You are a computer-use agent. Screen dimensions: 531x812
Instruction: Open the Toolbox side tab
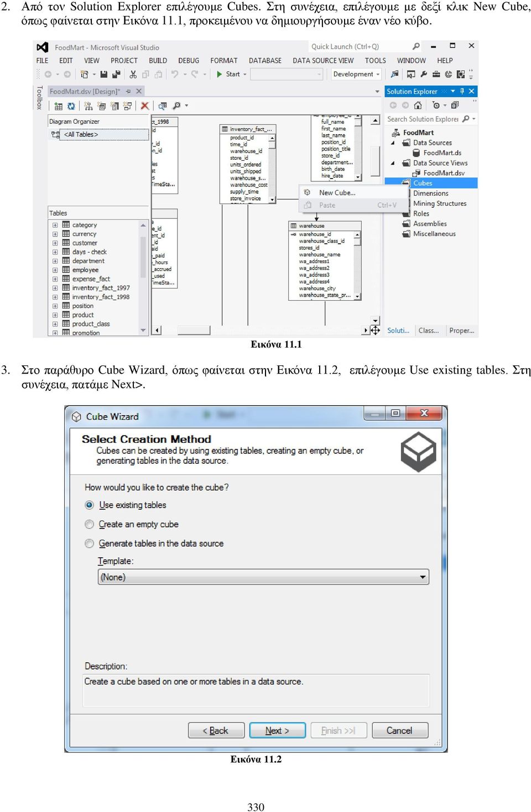(39, 98)
